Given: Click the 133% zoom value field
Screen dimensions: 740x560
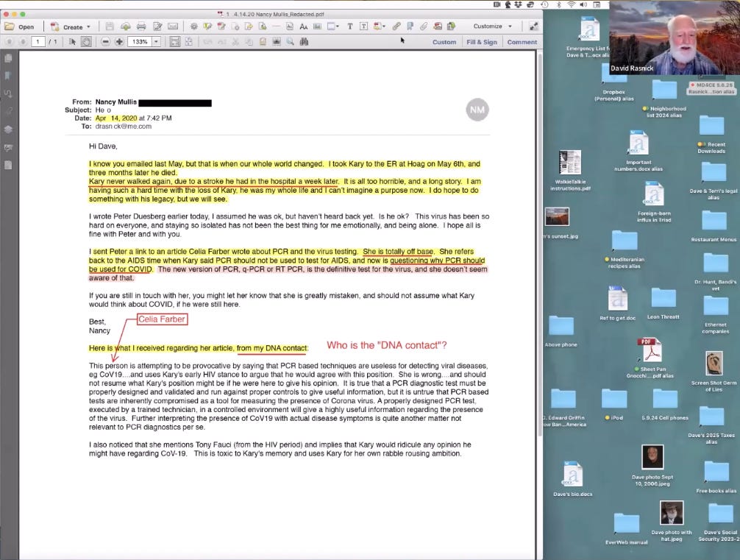Looking at the screenshot, I should 140,41.
